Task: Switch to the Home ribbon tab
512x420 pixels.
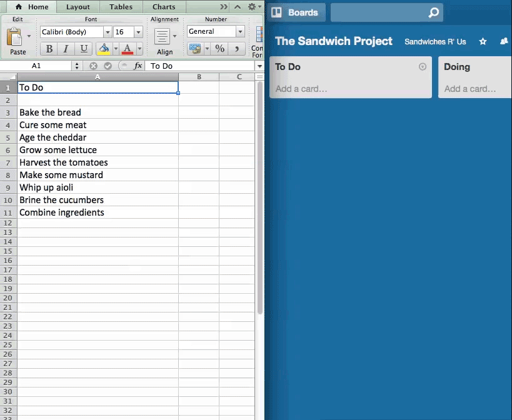Action: 32,7
